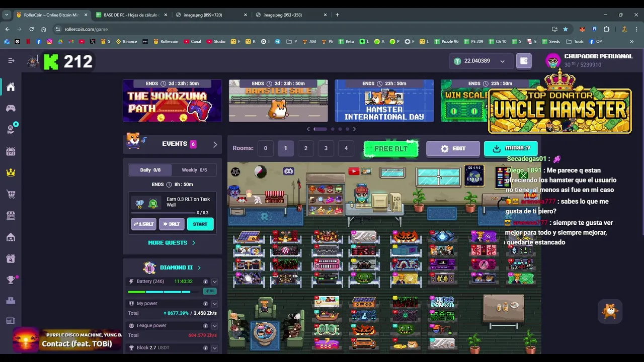Click the pentagram icon on the room wall
The image size is (644, 362).
(x=235, y=172)
